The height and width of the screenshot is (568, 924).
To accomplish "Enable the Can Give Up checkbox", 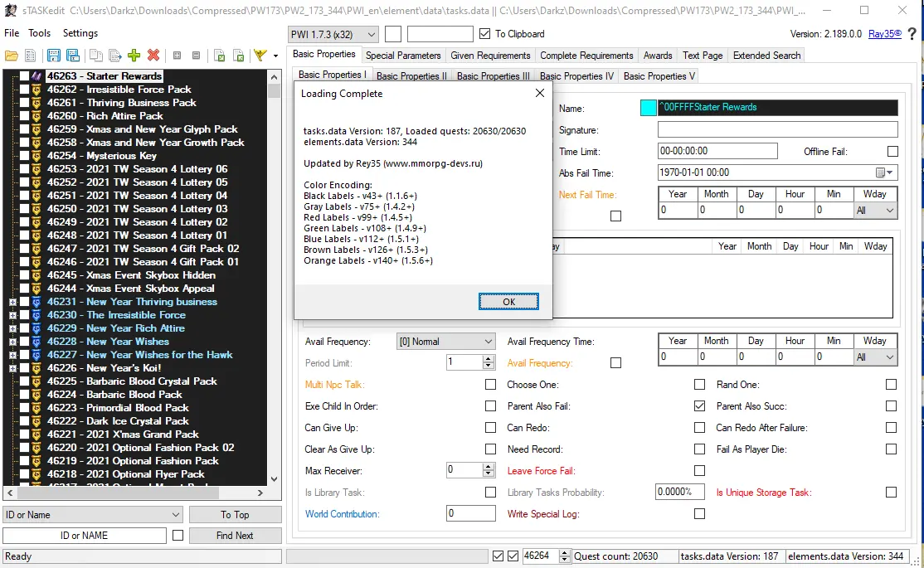I will (x=490, y=427).
